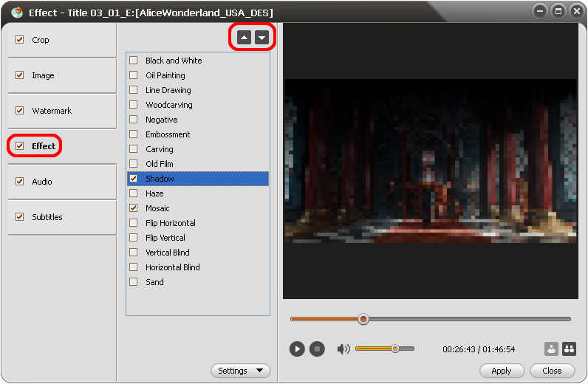Uncheck the Crop checkbox
This screenshot has width=588, height=384.
click(19, 39)
